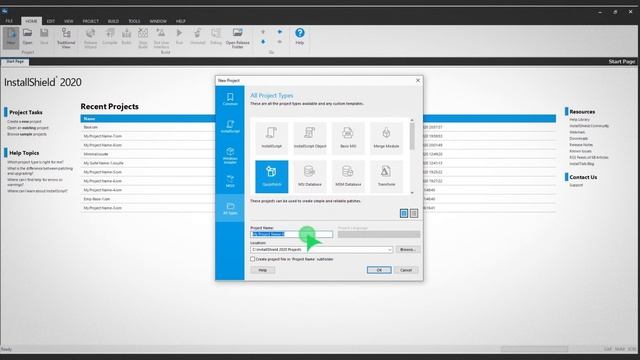Click the Debug ribbon icon

(216, 36)
